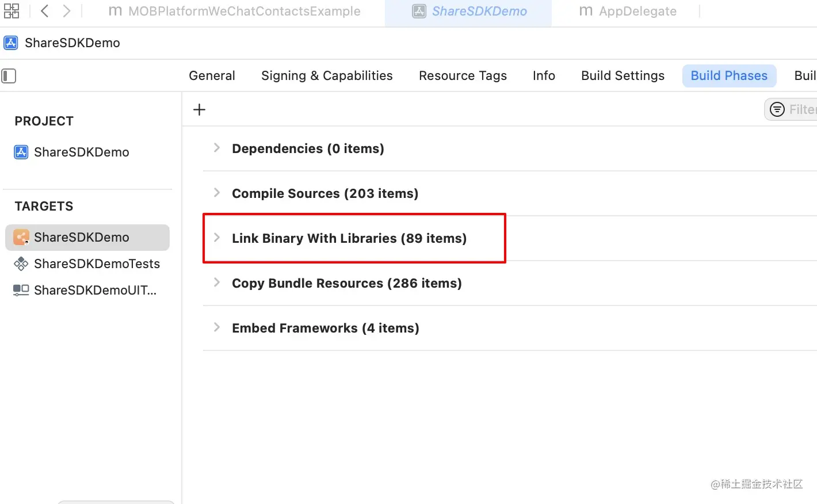Click the Compile Sources (203 items) title

(x=325, y=193)
